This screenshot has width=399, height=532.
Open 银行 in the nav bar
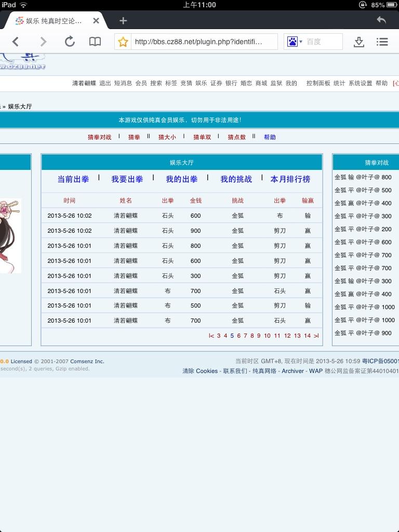point(231,83)
